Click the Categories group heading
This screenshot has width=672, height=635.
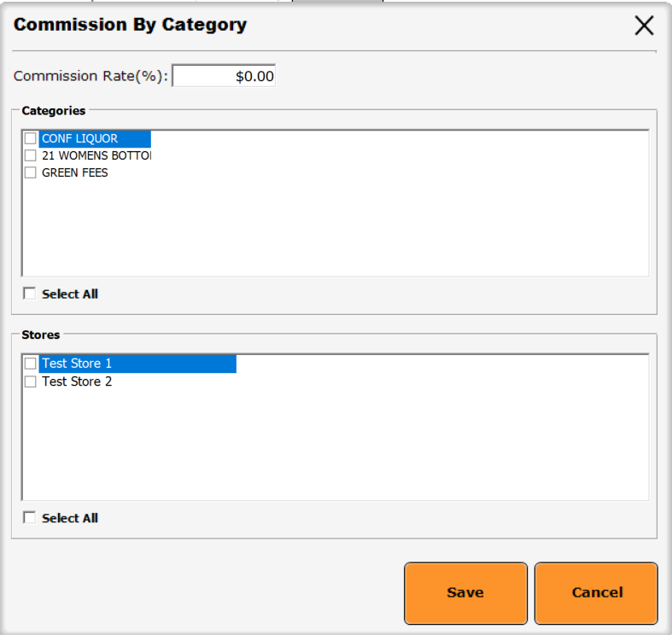click(x=53, y=111)
